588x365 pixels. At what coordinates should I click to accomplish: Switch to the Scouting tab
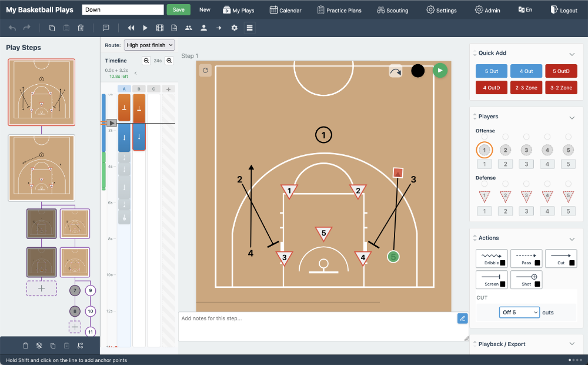[x=392, y=9]
